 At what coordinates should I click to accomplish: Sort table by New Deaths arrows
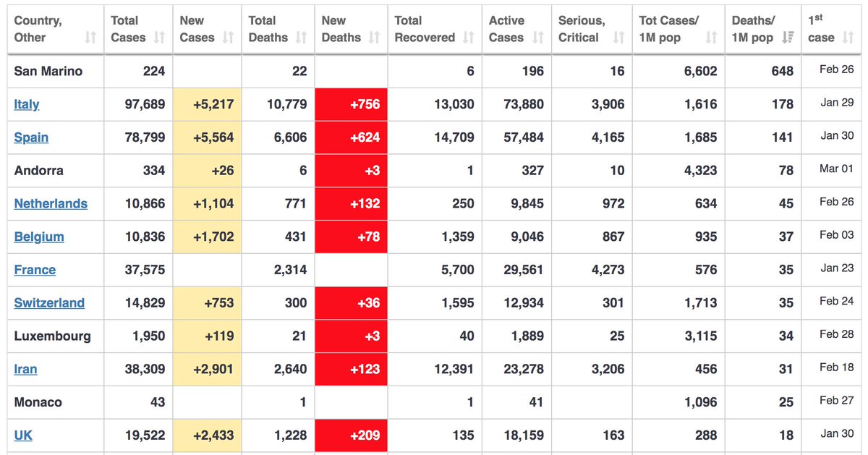click(x=374, y=38)
